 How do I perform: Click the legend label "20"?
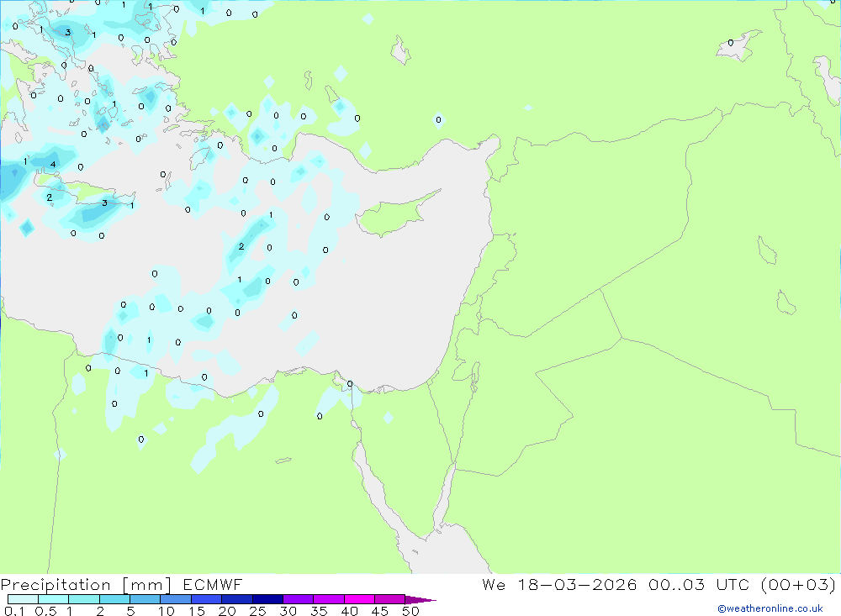point(227,611)
